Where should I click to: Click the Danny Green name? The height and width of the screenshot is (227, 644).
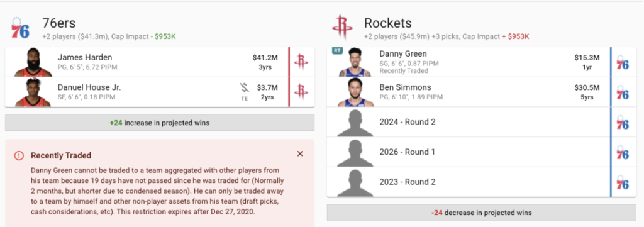pos(403,54)
